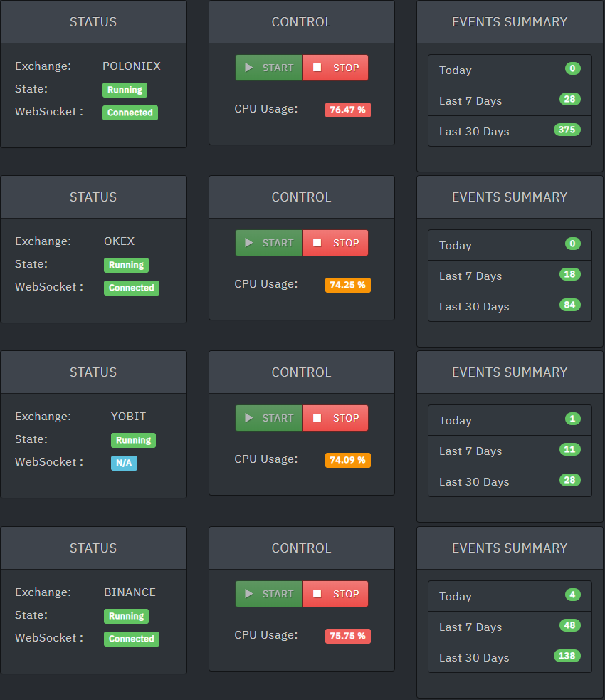Open OKEX Last 30 Days row showing 84
Image resolution: width=605 pixels, height=700 pixels.
pos(510,306)
